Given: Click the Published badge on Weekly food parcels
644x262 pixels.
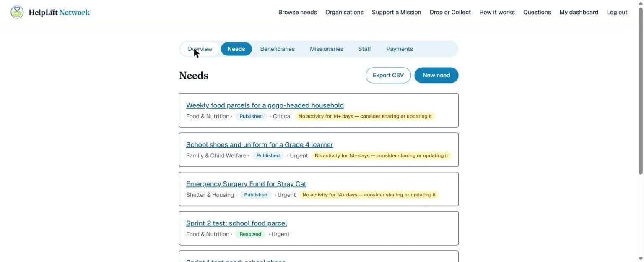Looking at the screenshot, I should pyautogui.click(x=251, y=116).
